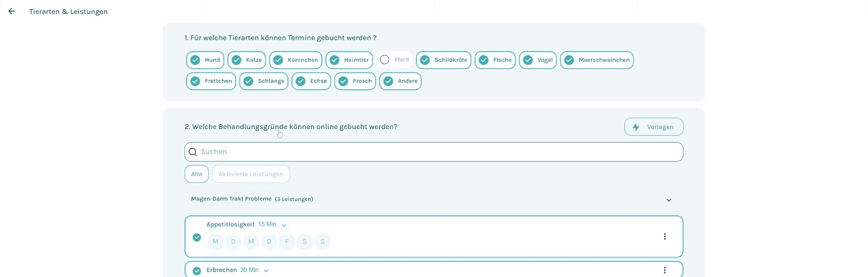
Task: Click the Vorlagen lightning bolt icon
Action: 636,127
